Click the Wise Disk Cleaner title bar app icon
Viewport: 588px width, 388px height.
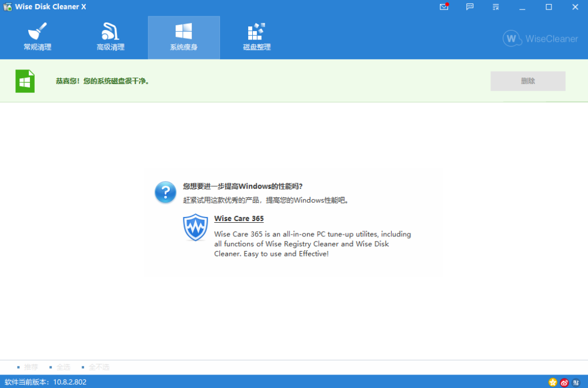click(x=8, y=6)
